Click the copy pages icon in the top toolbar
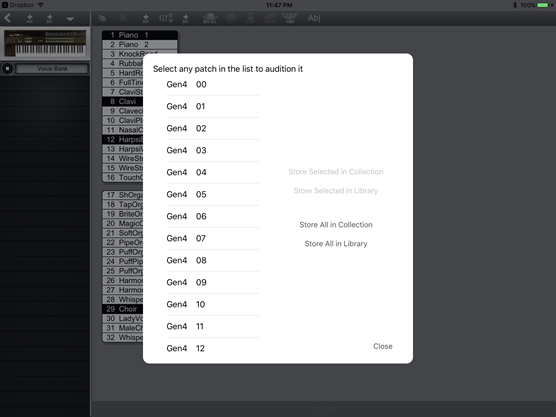556x417 pixels. [102, 18]
